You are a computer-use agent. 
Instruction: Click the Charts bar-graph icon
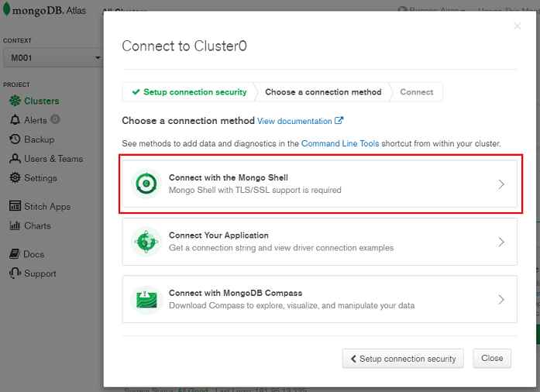click(15, 225)
